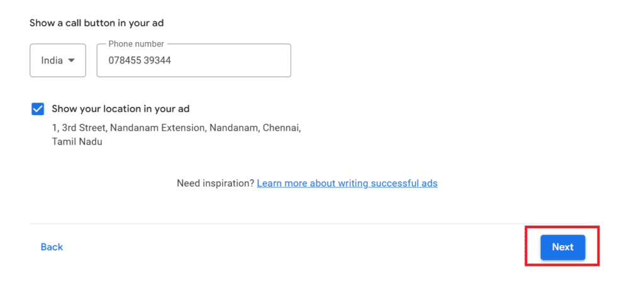Untick the Show your location checkbox
Viewport: 644px width, 296px height.
(x=38, y=109)
